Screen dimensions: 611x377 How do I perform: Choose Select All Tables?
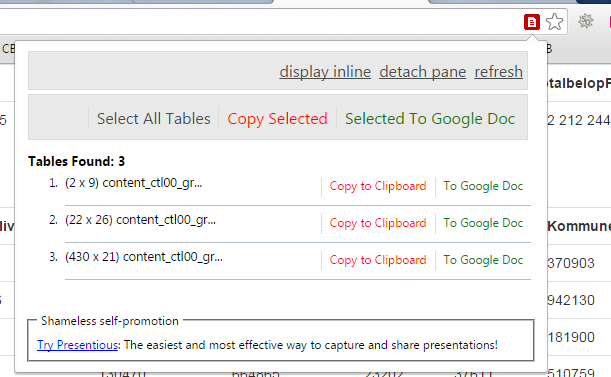click(x=154, y=119)
